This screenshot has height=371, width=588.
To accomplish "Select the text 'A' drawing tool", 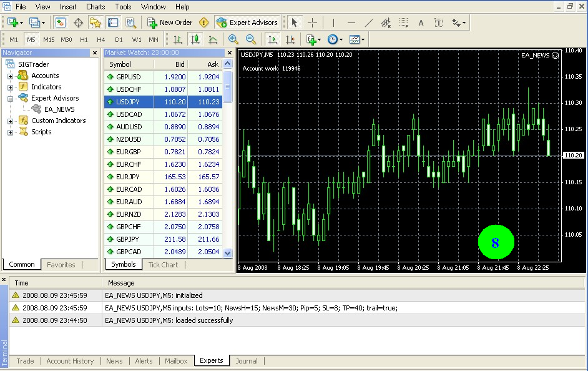I will click(421, 23).
